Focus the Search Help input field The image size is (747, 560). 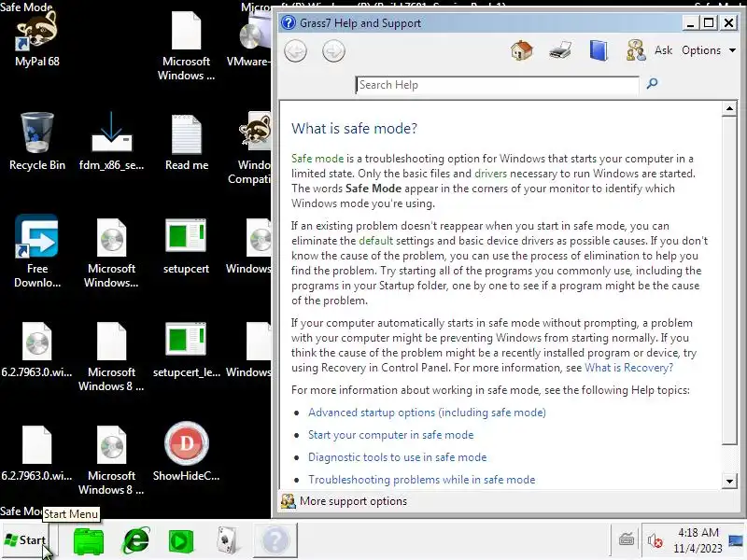point(497,85)
